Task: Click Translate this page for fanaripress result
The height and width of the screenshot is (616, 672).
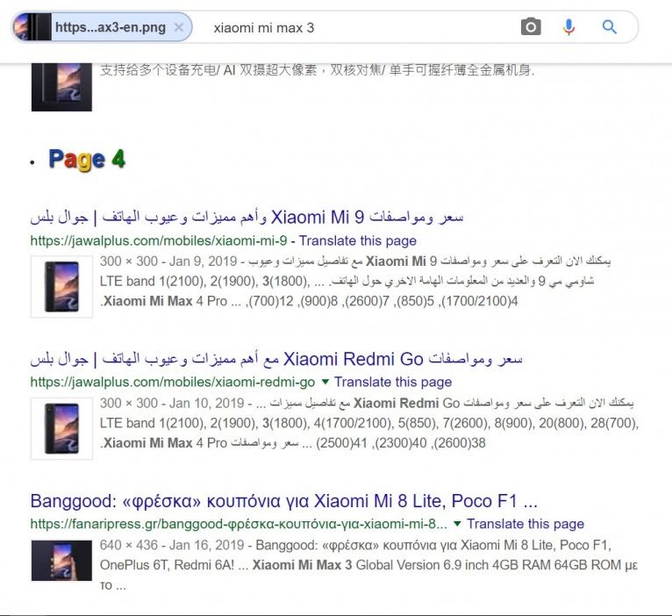Action: (525, 524)
